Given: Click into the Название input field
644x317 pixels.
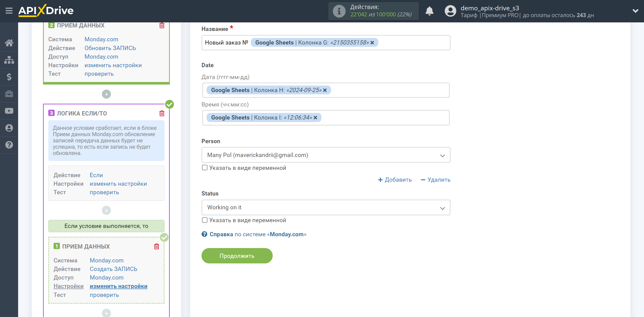Looking at the screenshot, I should 326,43.
